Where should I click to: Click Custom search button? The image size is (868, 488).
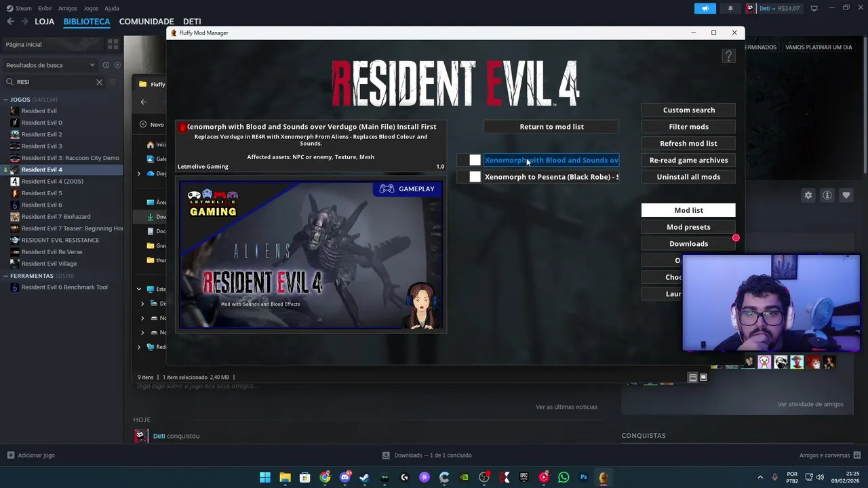click(688, 110)
